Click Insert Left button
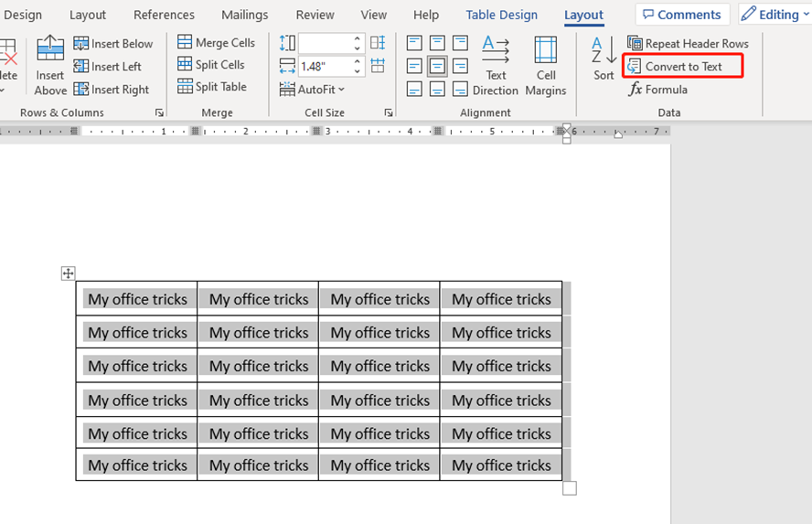Viewport: 812px width, 524px height. pos(107,66)
